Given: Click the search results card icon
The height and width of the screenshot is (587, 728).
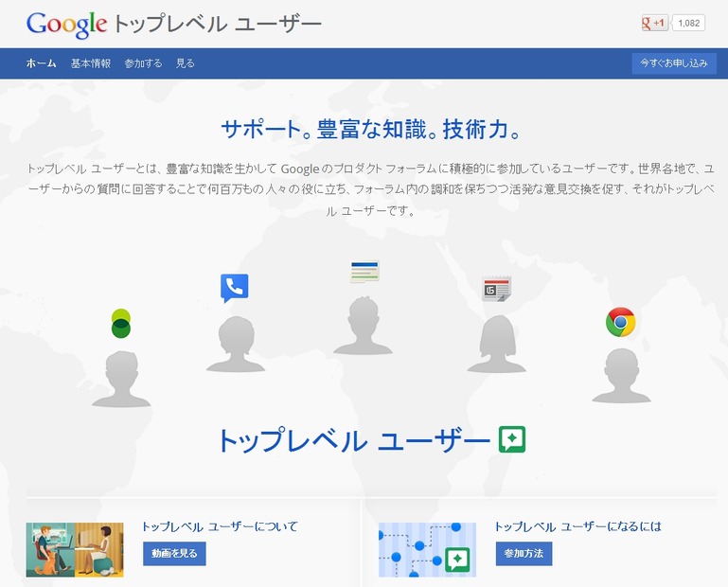Looking at the screenshot, I should pyautogui.click(x=364, y=272).
